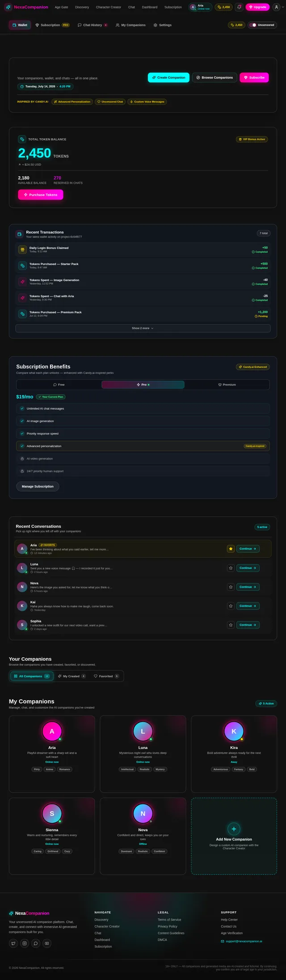Open the YouTube social icon in footer
Image resolution: width=286 pixels, height=980 pixels.
pos(47,943)
